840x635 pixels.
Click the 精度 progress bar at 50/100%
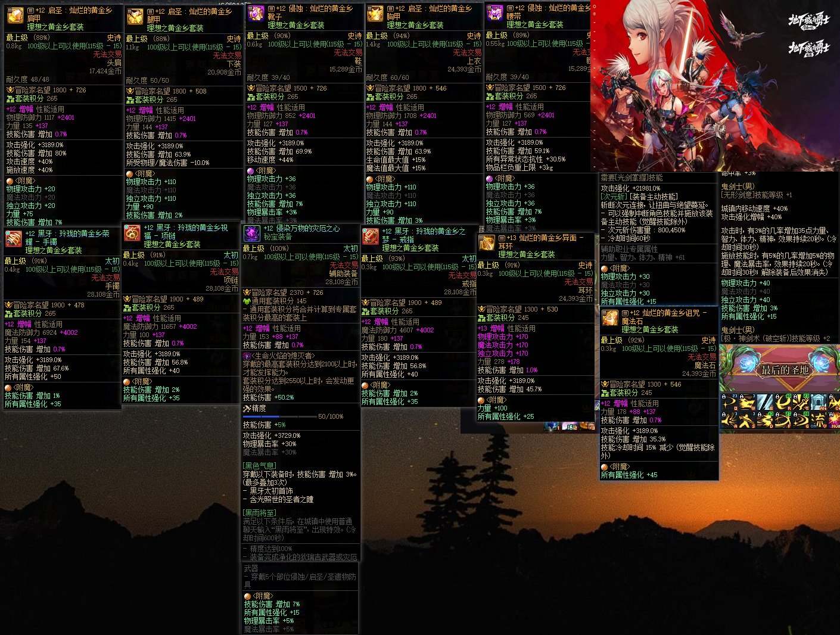click(x=279, y=416)
